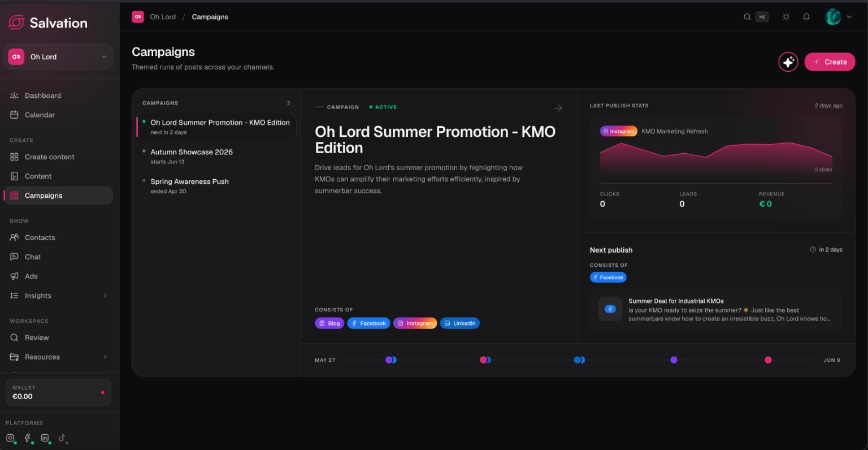Select the lone purple timeline marker without a blue dot
The height and width of the screenshot is (450, 868).
tap(674, 360)
